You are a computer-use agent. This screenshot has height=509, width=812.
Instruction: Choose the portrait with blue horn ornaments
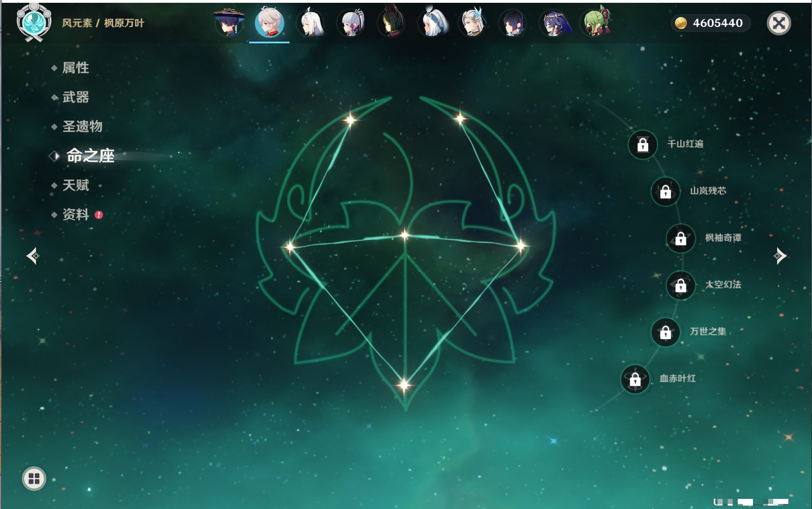pyautogui.click(x=472, y=23)
